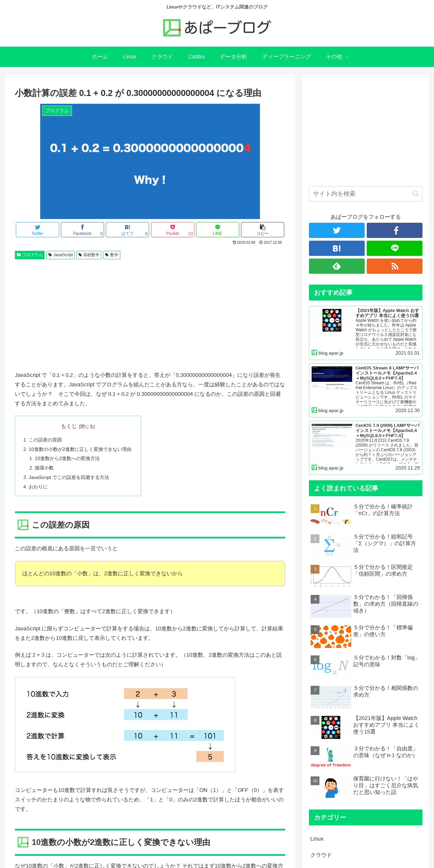This screenshot has height=868, width=434.
Task: Open ranked number 8 Apple Watch article
Action: (365, 727)
